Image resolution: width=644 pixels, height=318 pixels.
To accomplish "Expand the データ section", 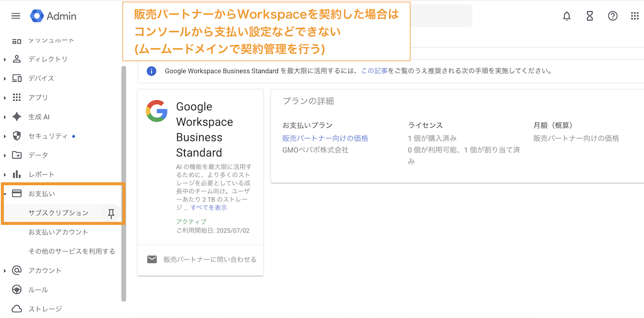I will pos(5,155).
